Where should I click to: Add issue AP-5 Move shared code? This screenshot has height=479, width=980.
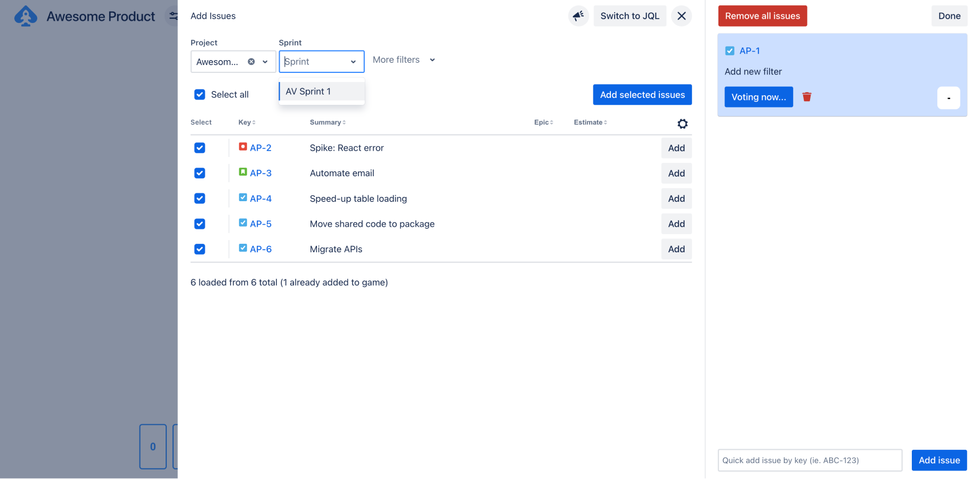(x=676, y=224)
